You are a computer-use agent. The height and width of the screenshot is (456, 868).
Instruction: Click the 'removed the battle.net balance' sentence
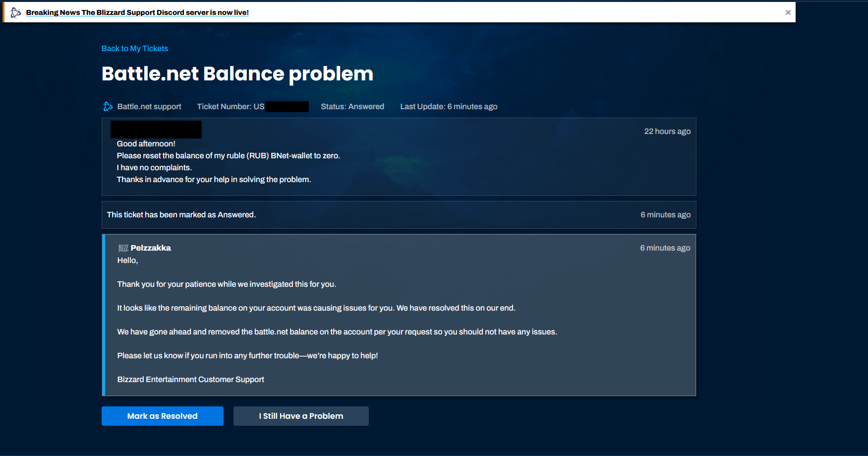(x=337, y=332)
